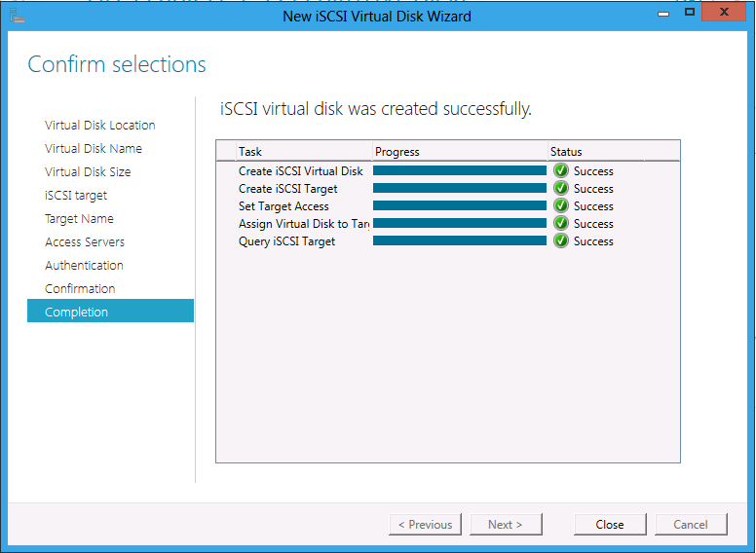Select the Virtual Disk Name step
Image resolution: width=756 pixels, height=553 pixels.
tap(94, 148)
